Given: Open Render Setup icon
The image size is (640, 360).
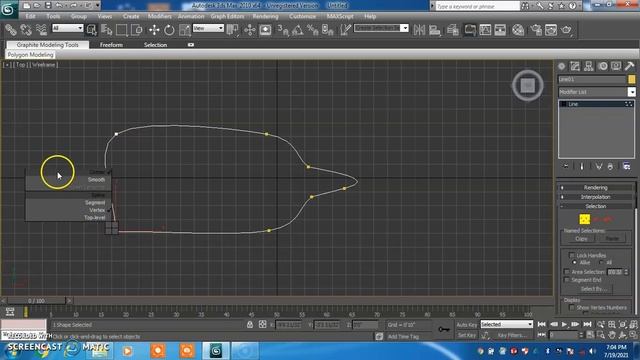Looking at the screenshot, I should (x=536, y=30).
